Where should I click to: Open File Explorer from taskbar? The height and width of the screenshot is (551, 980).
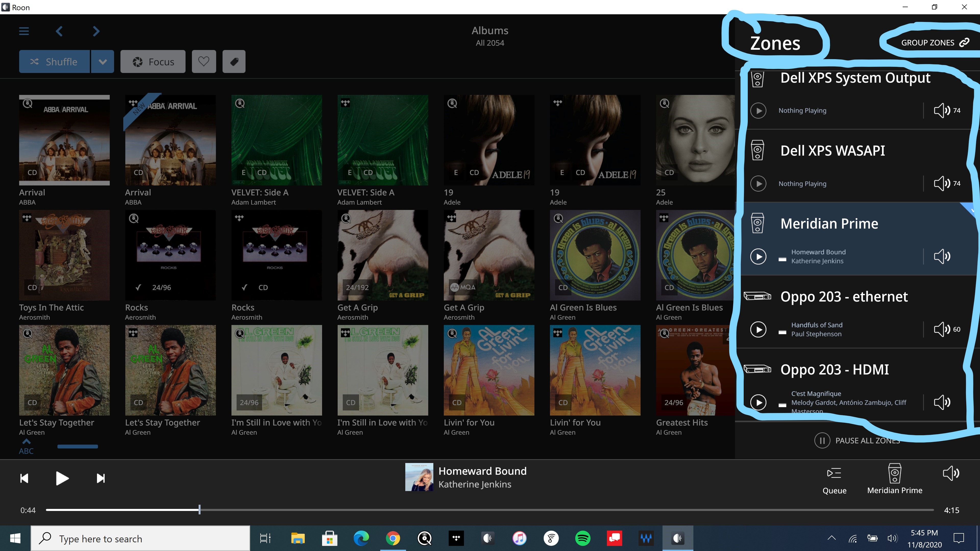pos(298,539)
